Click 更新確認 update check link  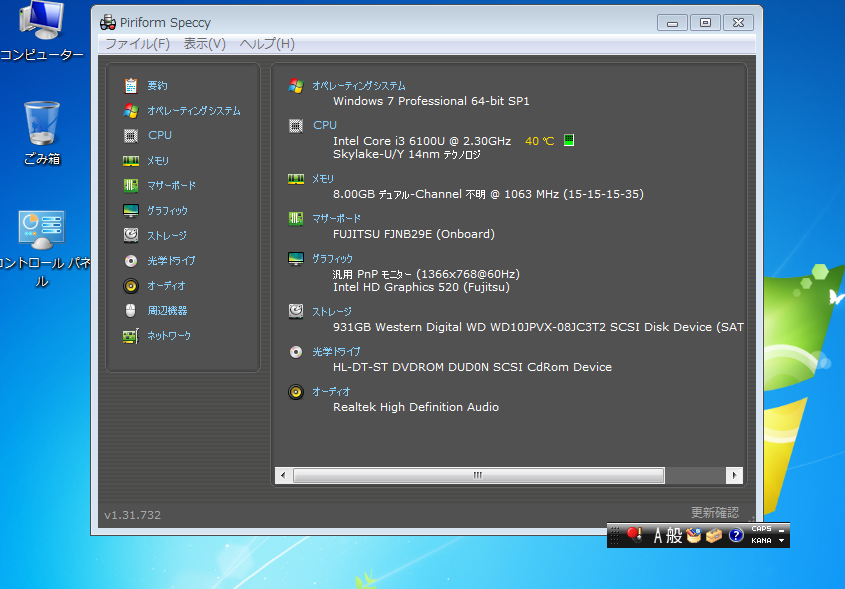(x=715, y=512)
